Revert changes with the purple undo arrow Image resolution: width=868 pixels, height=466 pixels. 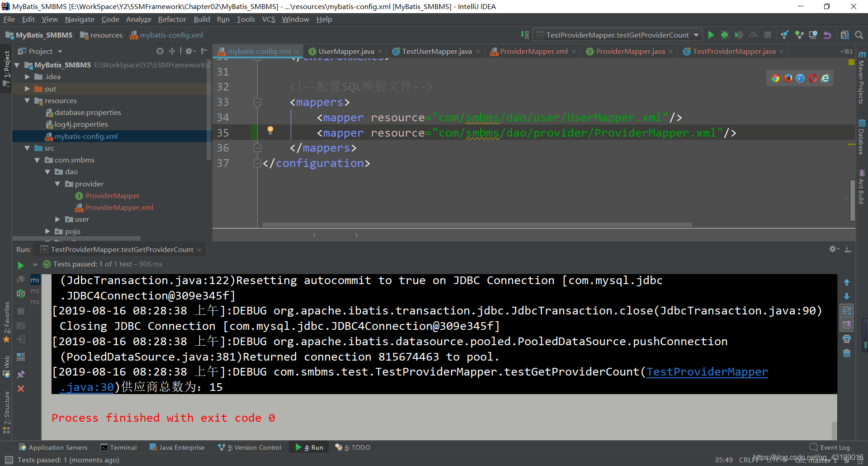827,35
